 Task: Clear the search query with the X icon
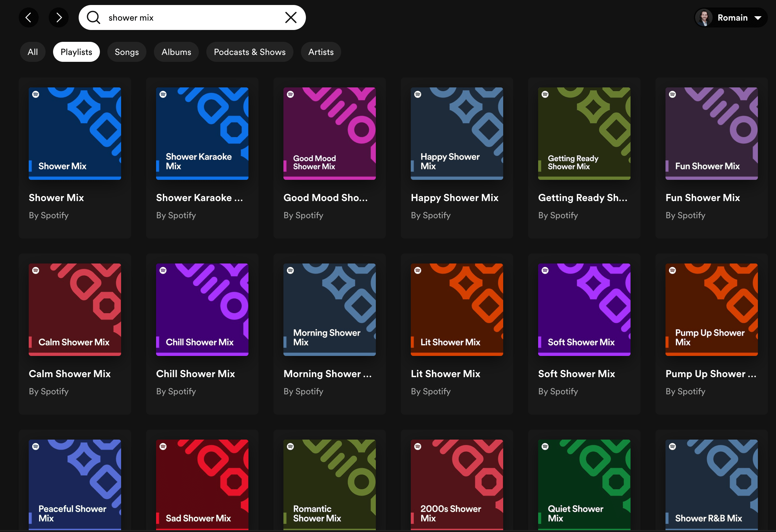pos(290,17)
